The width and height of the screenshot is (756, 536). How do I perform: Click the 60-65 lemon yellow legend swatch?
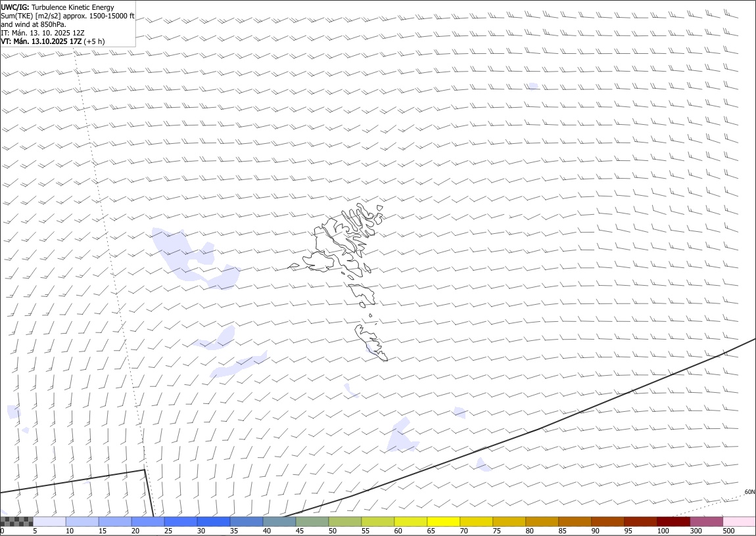410,522
